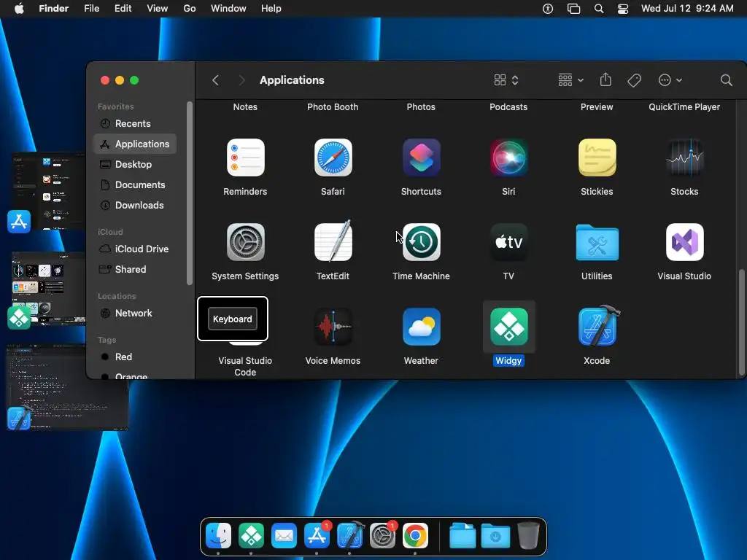The width and height of the screenshot is (747, 560).
Task: Select the TextEdit app icon
Action: (333, 241)
